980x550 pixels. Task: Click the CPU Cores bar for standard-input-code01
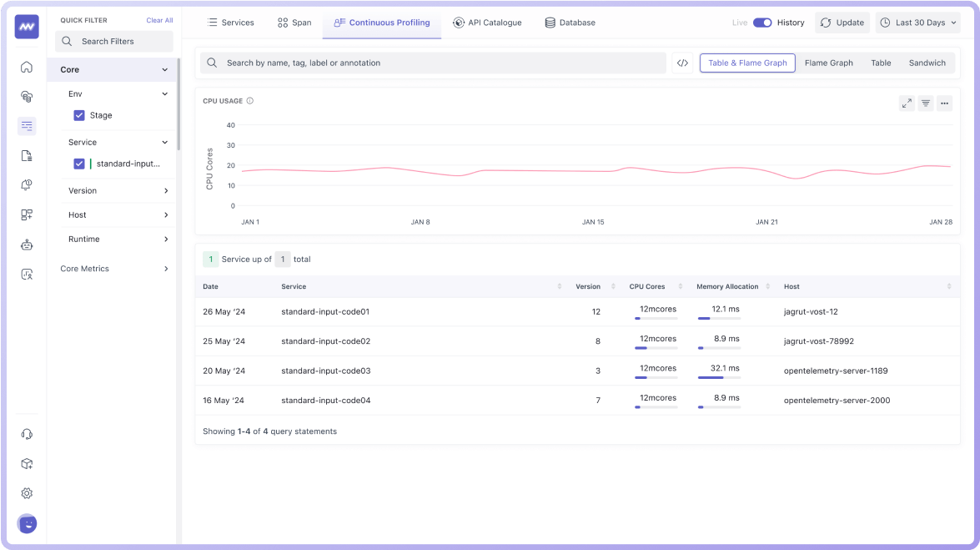656,319
